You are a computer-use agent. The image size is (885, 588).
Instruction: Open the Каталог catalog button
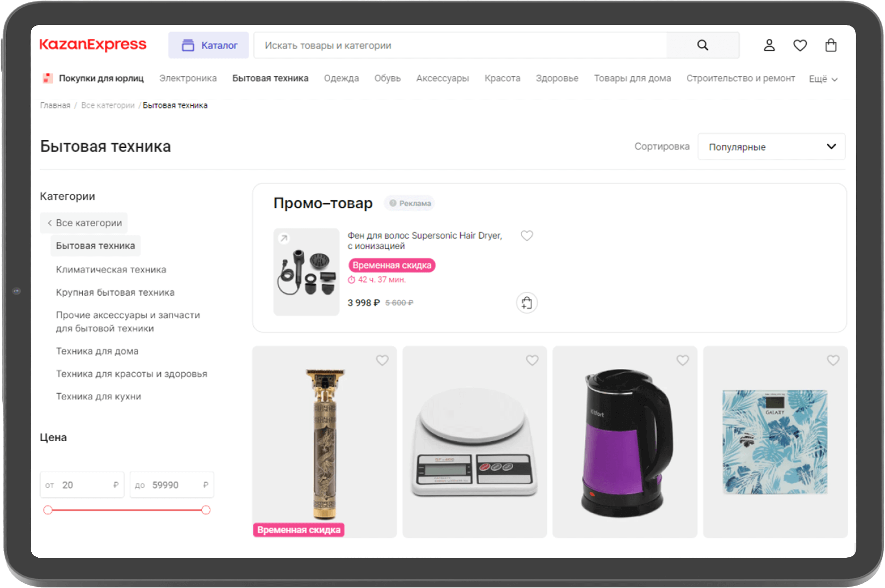(x=208, y=45)
